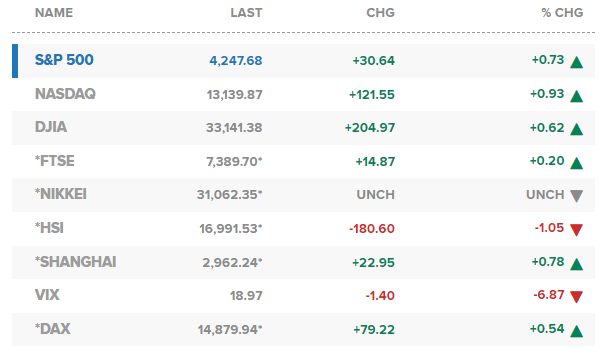Click the NASDAQ green up arrow icon
601x364 pixels.
pos(576,96)
